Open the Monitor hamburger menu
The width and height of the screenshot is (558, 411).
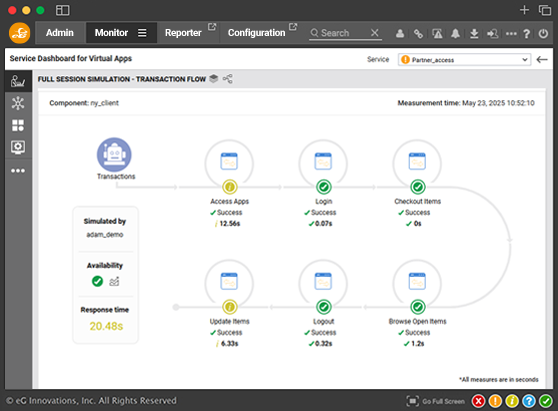142,33
